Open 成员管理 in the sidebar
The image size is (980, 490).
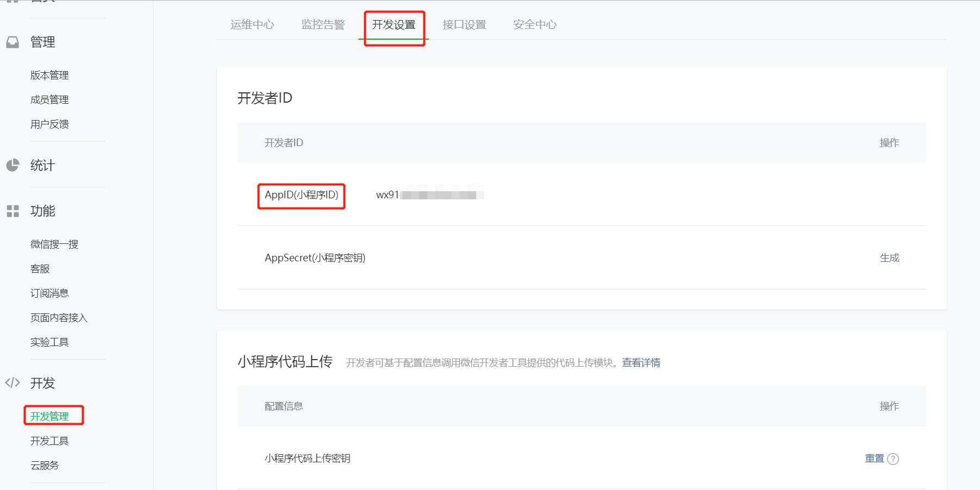click(x=49, y=99)
